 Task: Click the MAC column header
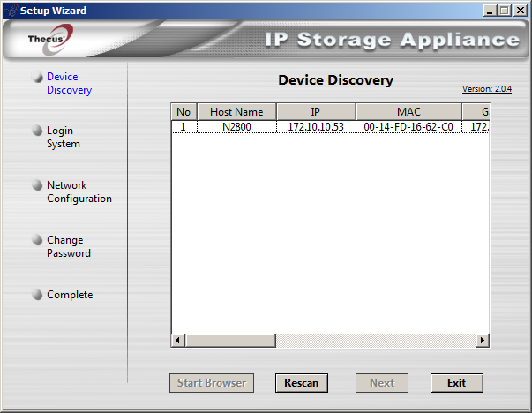click(x=408, y=112)
